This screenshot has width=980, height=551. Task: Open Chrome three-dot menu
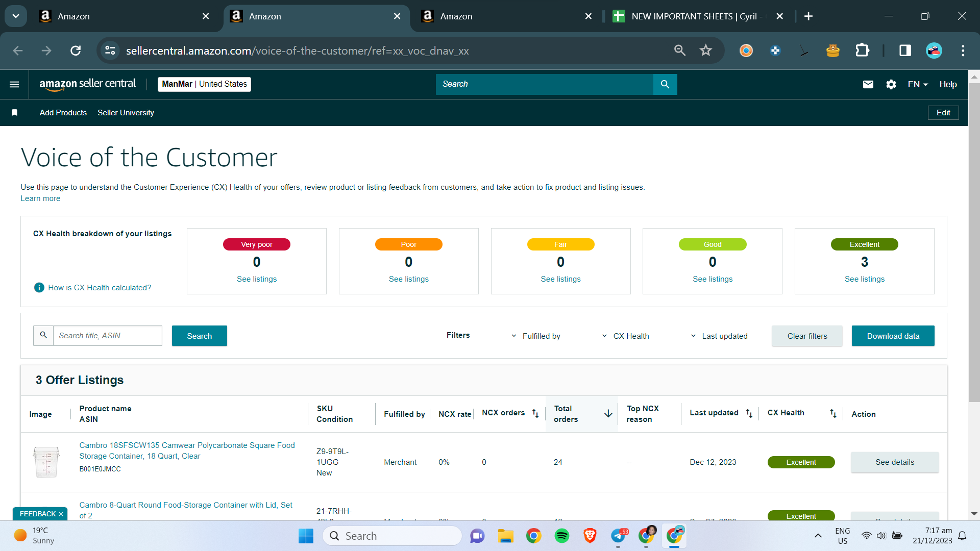[x=963, y=51]
